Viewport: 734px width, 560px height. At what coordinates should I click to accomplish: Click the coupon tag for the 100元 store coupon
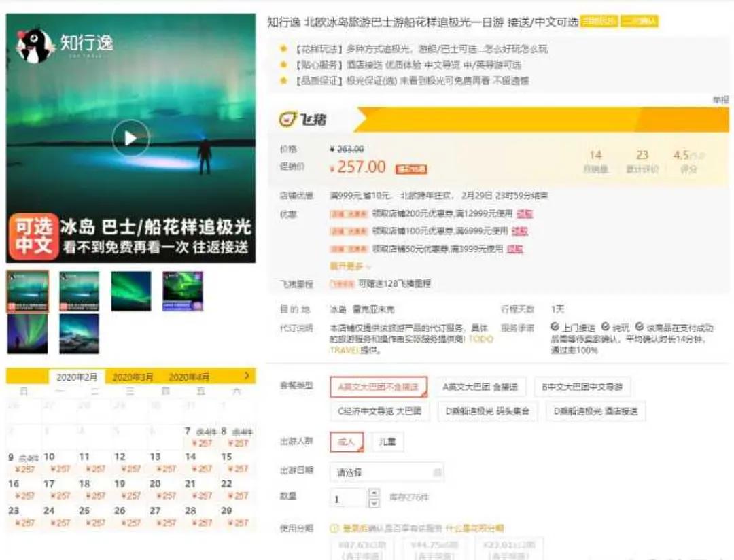tap(348, 231)
